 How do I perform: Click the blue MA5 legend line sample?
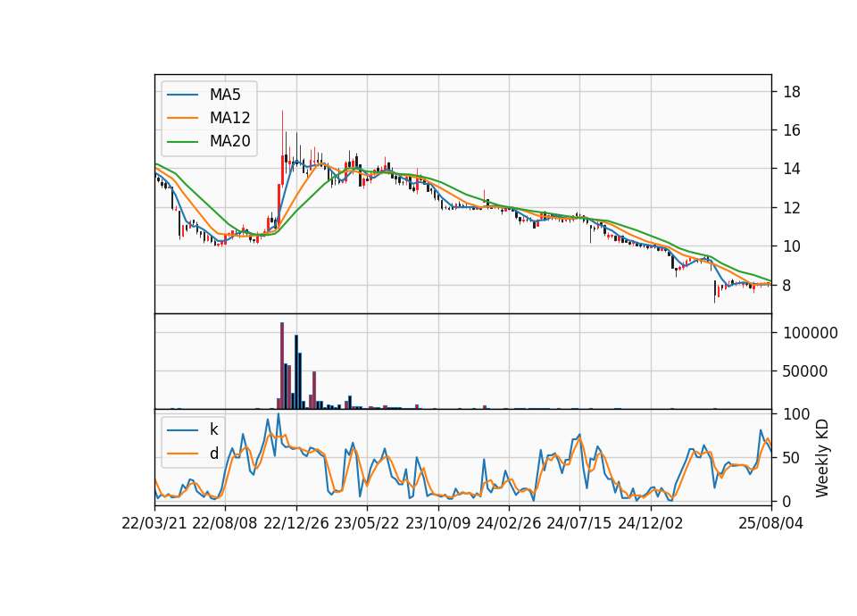coord(182,95)
